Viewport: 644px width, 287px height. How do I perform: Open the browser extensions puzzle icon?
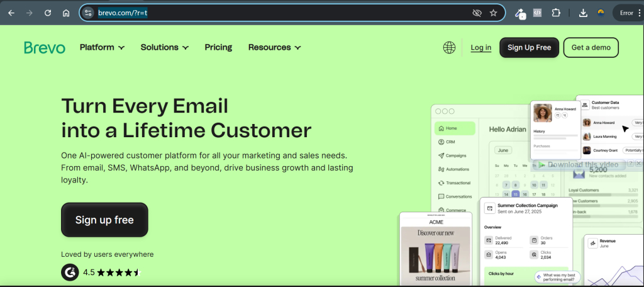[556, 13]
